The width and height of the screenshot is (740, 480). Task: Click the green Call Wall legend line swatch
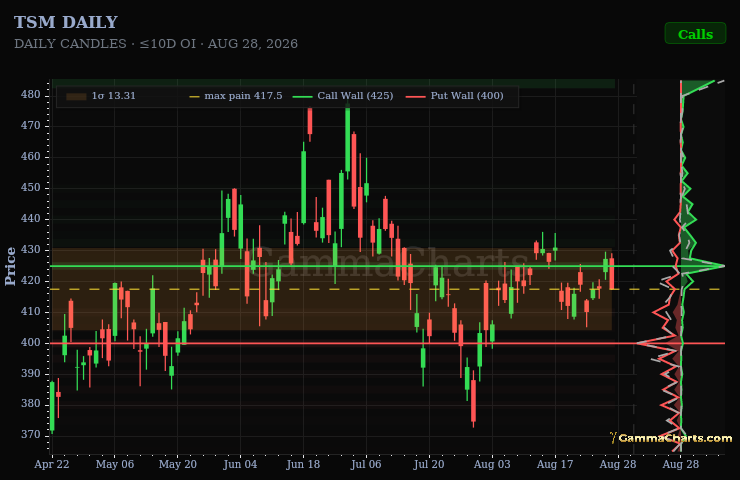(x=302, y=97)
